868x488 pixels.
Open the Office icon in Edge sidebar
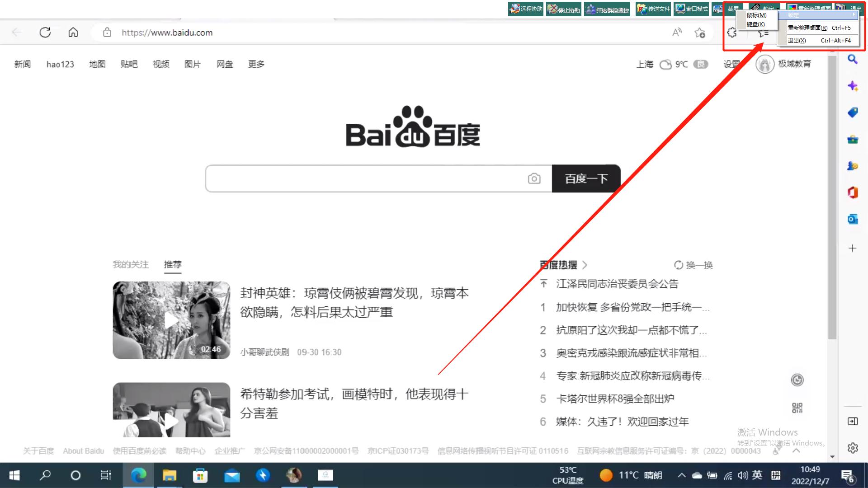pyautogui.click(x=853, y=192)
